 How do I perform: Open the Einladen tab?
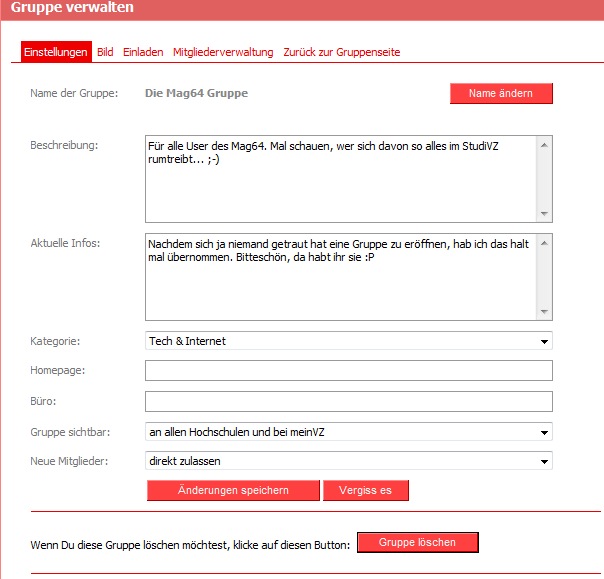[x=143, y=52]
